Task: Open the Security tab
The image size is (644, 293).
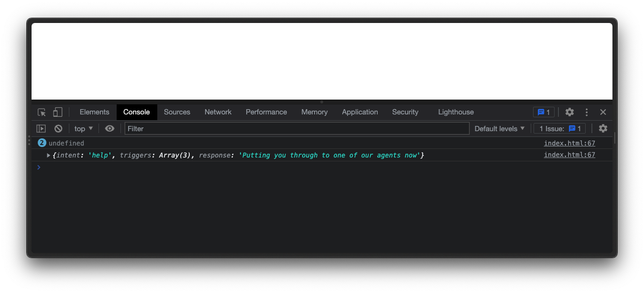Action: pyautogui.click(x=405, y=112)
